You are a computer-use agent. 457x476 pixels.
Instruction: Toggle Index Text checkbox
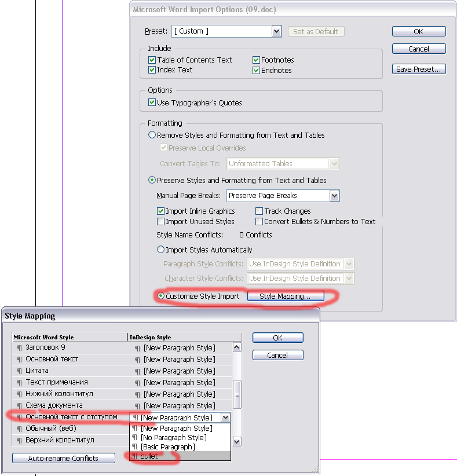tap(152, 70)
